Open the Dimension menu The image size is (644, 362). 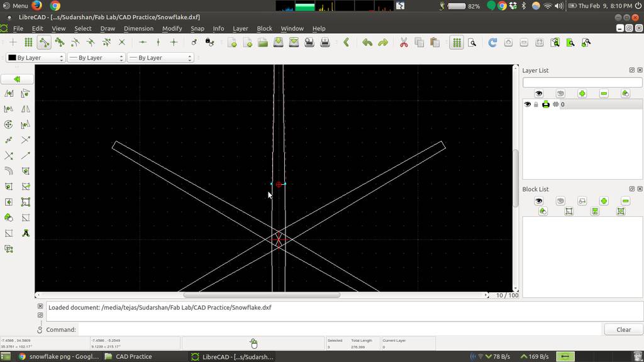[138, 28]
